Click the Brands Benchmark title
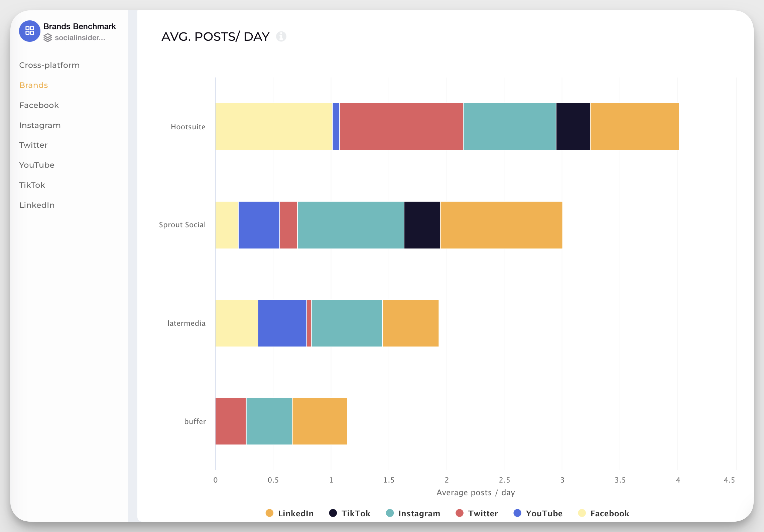Screen dimensions: 764x532 [80, 26]
